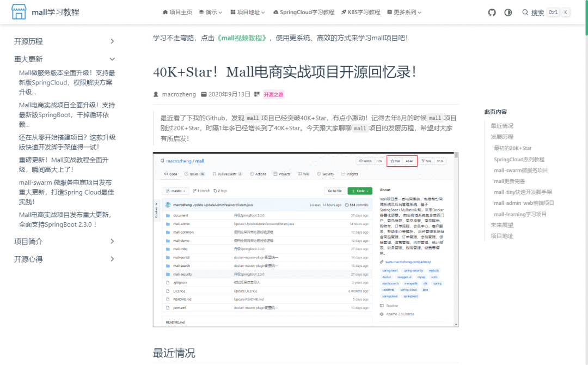Expand the 项目简介 sidebar section
Screen dimensions: 588x365
pos(64,241)
